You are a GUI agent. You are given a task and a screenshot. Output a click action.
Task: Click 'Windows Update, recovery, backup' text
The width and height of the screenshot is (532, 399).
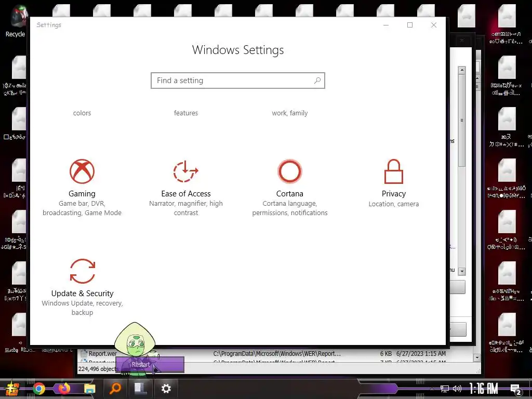(83, 308)
